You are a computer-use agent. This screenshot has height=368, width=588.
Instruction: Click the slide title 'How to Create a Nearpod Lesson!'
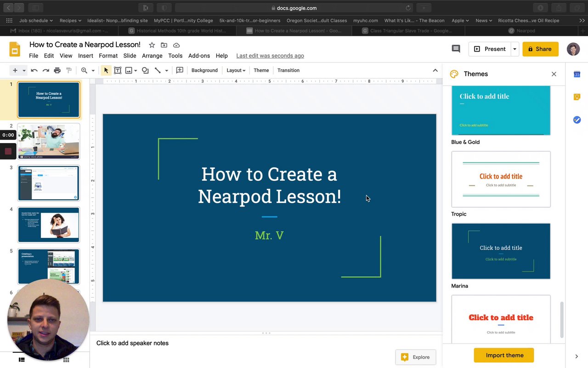(269, 185)
